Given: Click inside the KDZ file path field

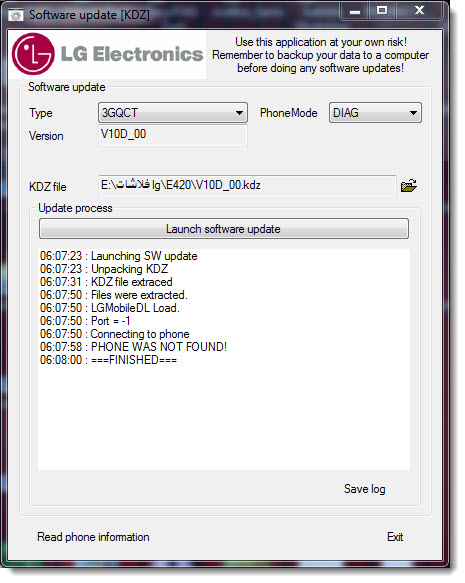Looking at the screenshot, I should (x=247, y=186).
